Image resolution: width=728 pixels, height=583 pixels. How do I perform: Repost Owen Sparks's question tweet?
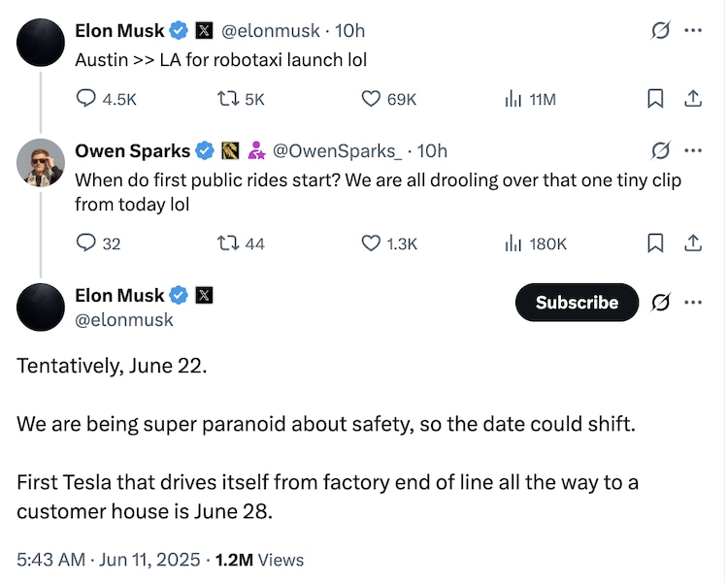(x=228, y=243)
